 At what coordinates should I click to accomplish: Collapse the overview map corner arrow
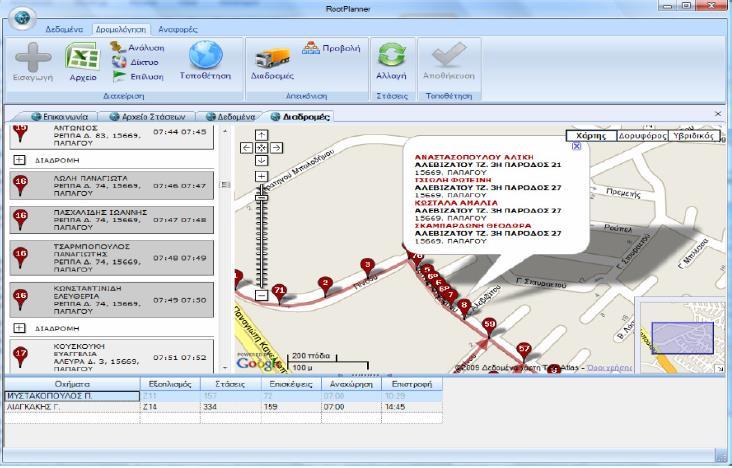pos(720,369)
